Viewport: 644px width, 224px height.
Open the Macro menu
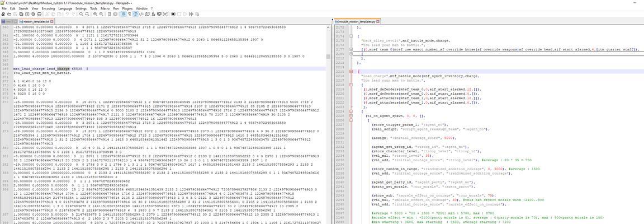tap(105, 8)
